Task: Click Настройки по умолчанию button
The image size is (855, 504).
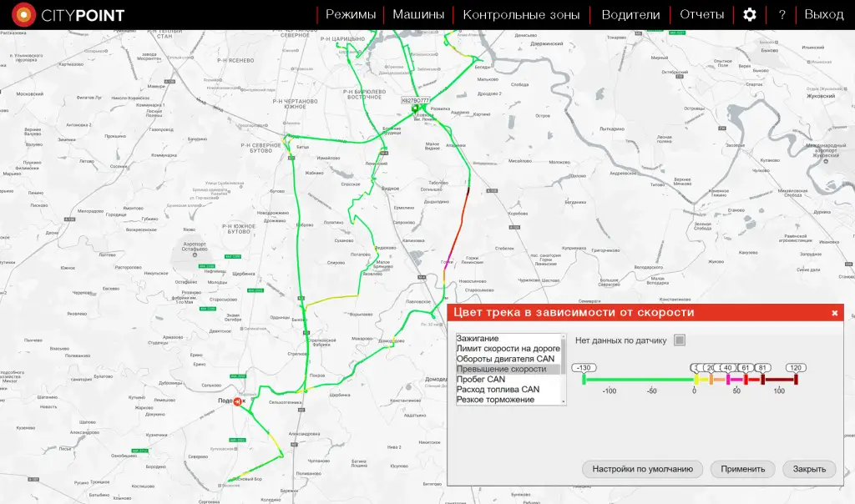Action: tap(642, 469)
